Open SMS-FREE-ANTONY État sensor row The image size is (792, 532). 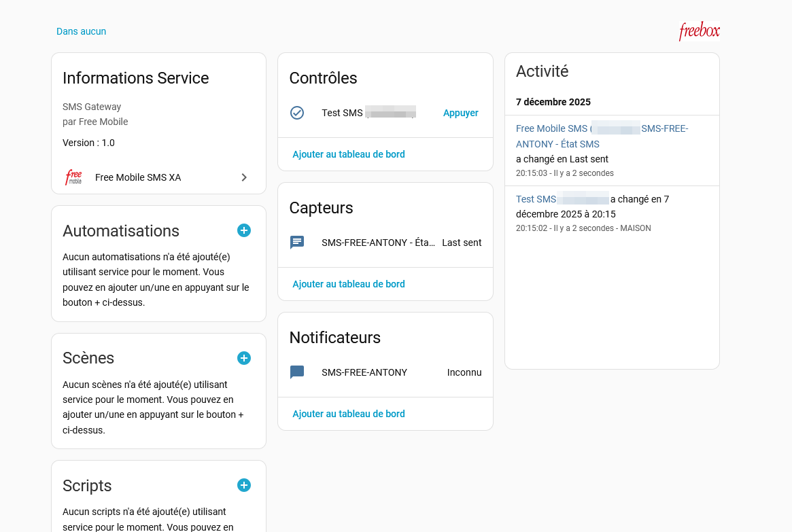(378, 243)
